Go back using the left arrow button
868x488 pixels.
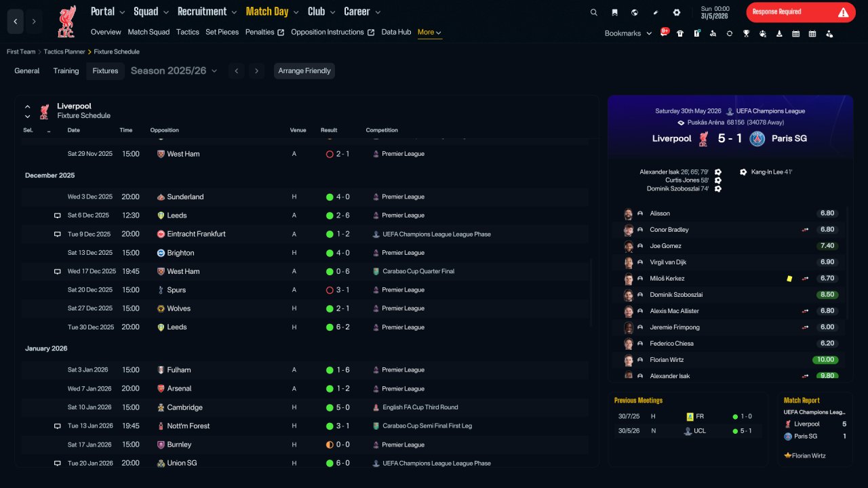pyautogui.click(x=16, y=22)
